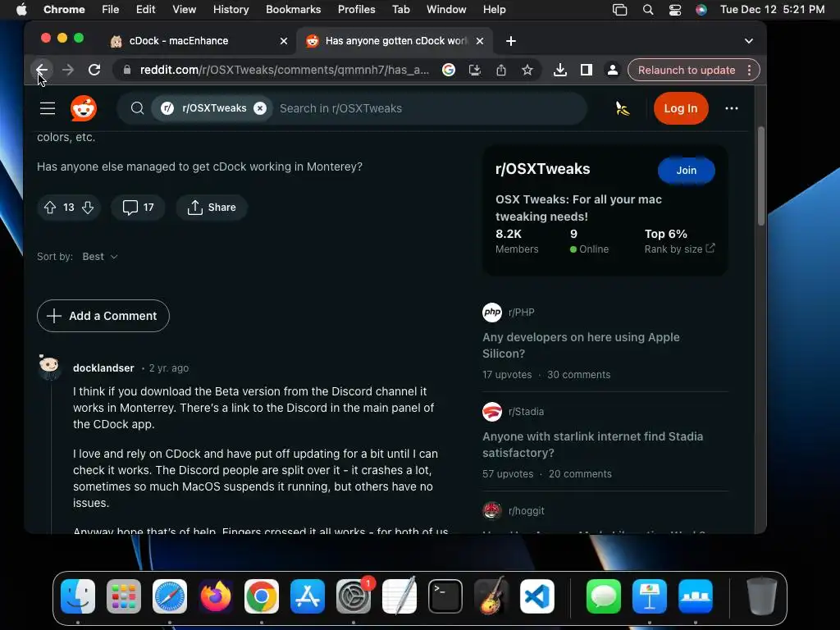Click the Share button on post
Image resolution: width=840 pixels, height=630 pixels.
pos(212,208)
